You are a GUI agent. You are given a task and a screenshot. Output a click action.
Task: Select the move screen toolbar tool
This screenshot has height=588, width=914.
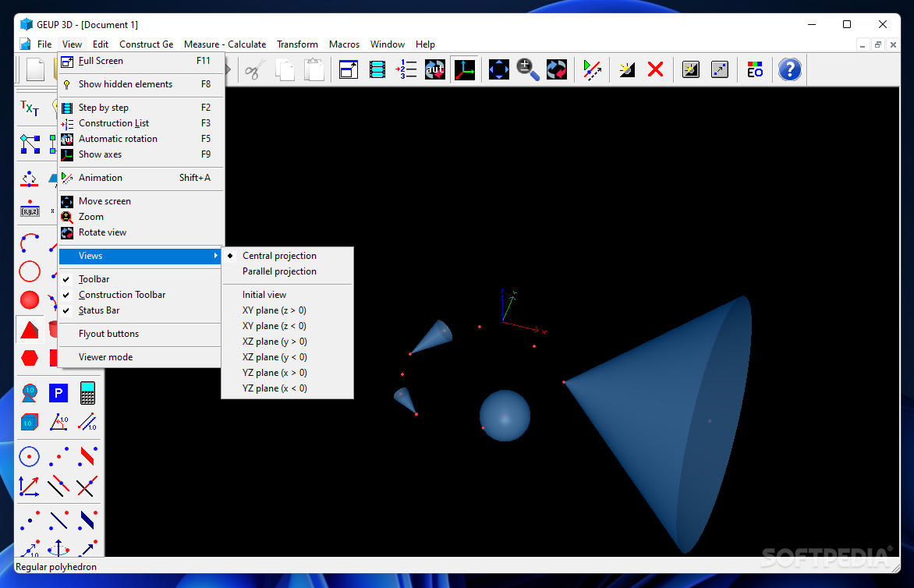(x=499, y=70)
